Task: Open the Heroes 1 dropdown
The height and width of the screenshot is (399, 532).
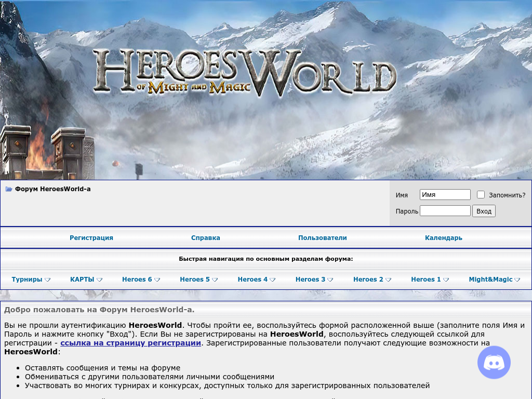Action: coord(430,280)
